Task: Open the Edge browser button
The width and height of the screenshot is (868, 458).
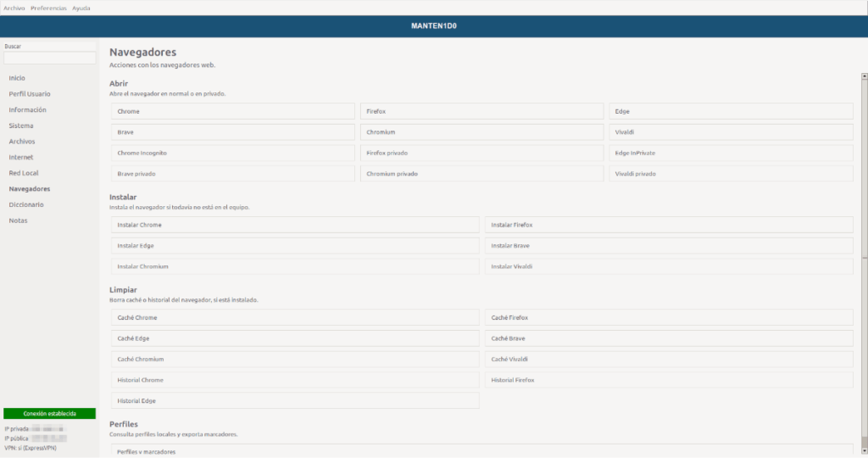Action: pyautogui.click(x=731, y=111)
